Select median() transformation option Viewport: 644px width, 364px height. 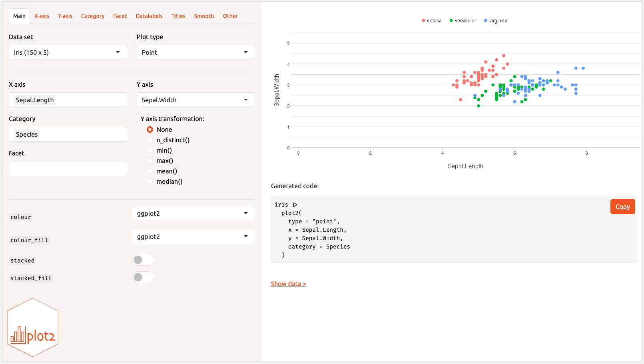[150, 181]
